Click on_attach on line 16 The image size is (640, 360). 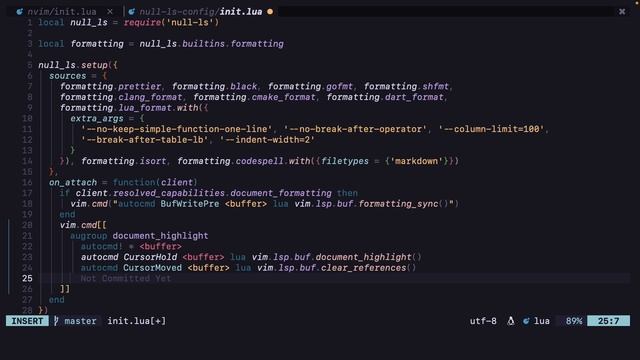[x=73, y=182]
